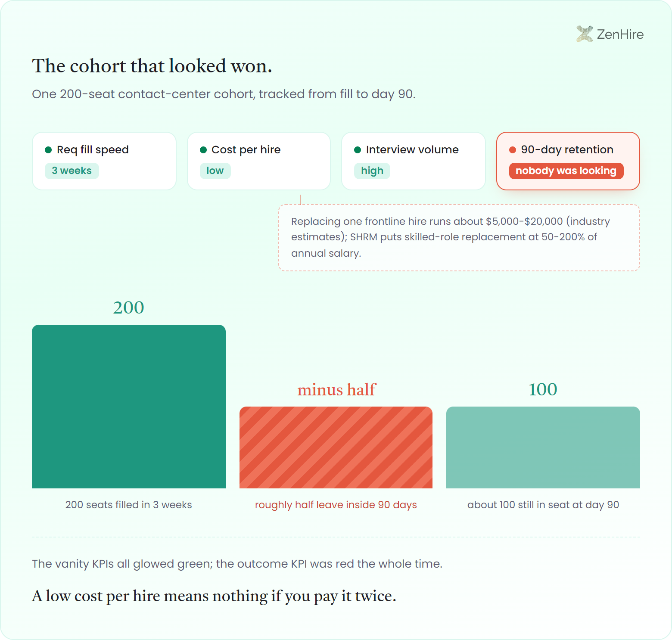The height and width of the screenshot is (640, 672).
Task: Click the dashed replacement cost note box
Action: (x=459, y=238)
